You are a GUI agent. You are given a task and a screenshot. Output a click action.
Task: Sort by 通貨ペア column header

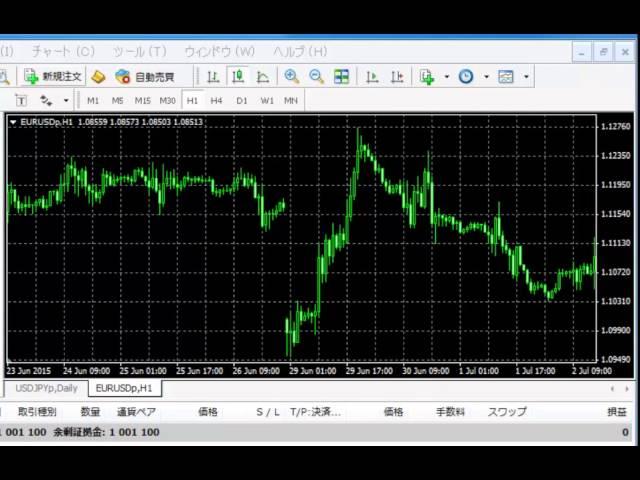click(136, 412)
